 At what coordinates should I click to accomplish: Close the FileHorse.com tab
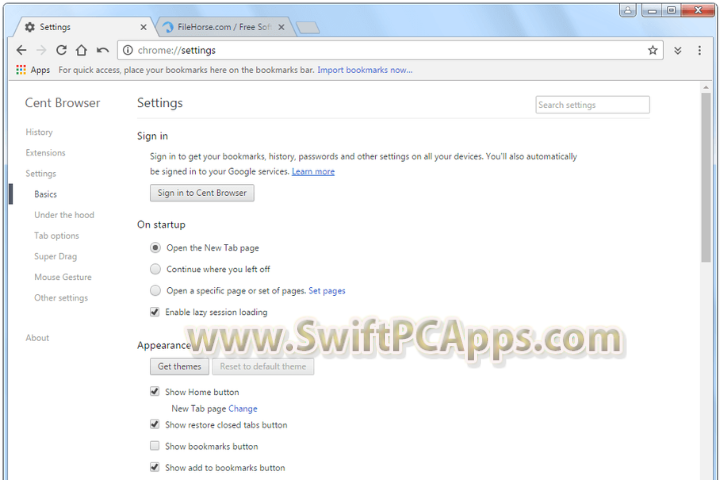coord(281,27)
